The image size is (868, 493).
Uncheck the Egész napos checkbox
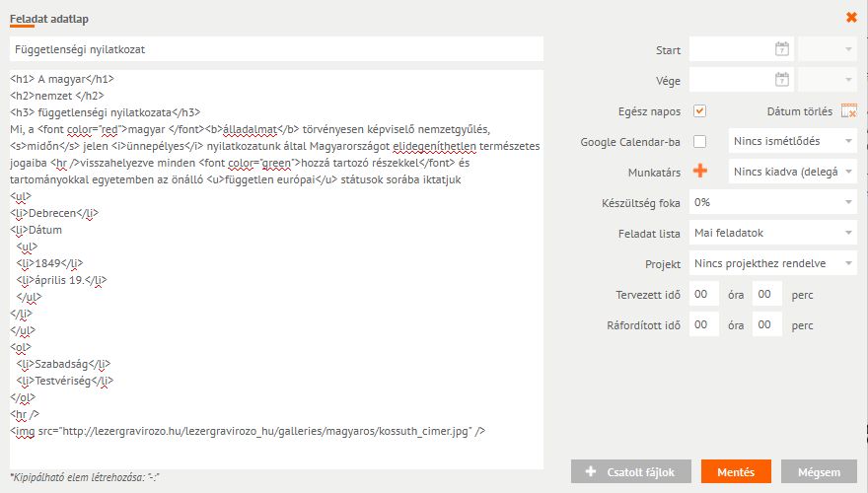click(699, 110)
